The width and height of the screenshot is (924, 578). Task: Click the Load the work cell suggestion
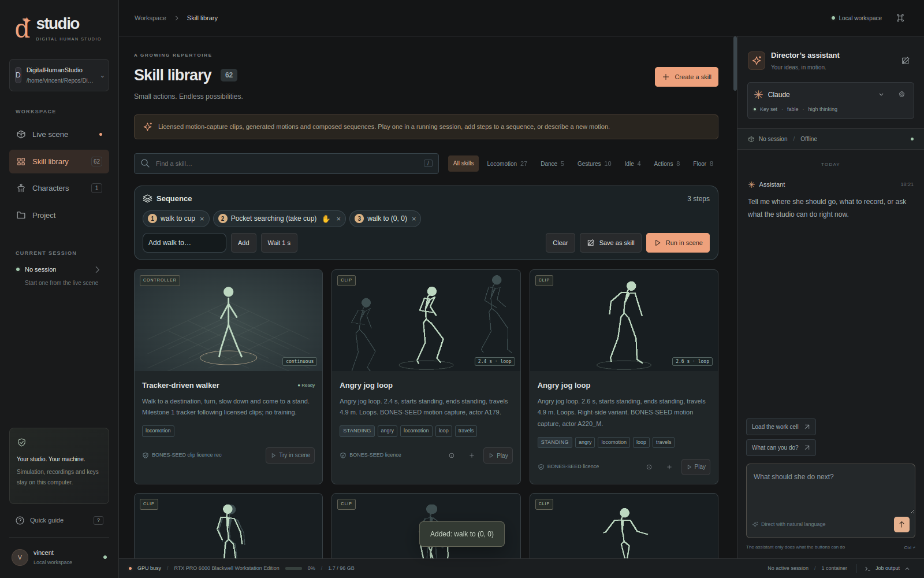pos(781,427)
